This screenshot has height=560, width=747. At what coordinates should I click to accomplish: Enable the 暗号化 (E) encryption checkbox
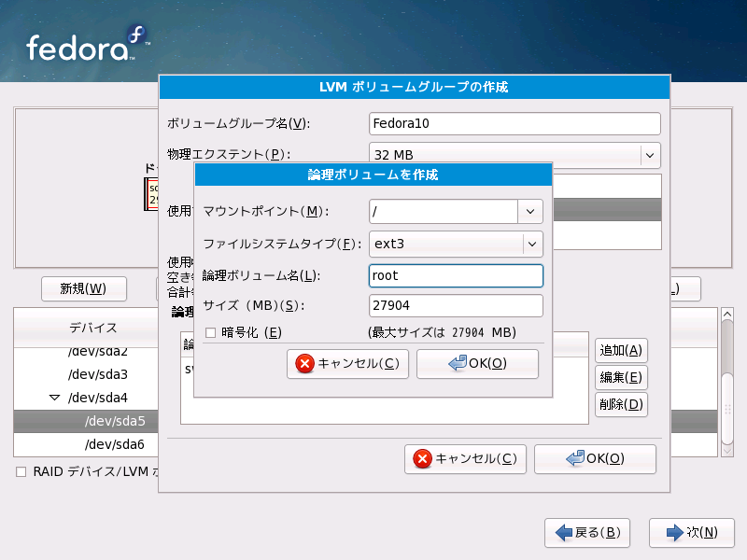point(211,332)
